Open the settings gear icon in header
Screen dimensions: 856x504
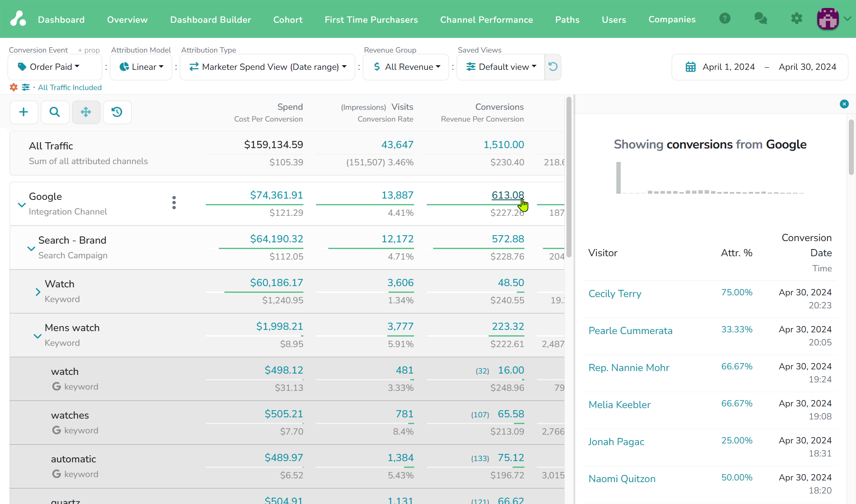[x=796, y=19]
